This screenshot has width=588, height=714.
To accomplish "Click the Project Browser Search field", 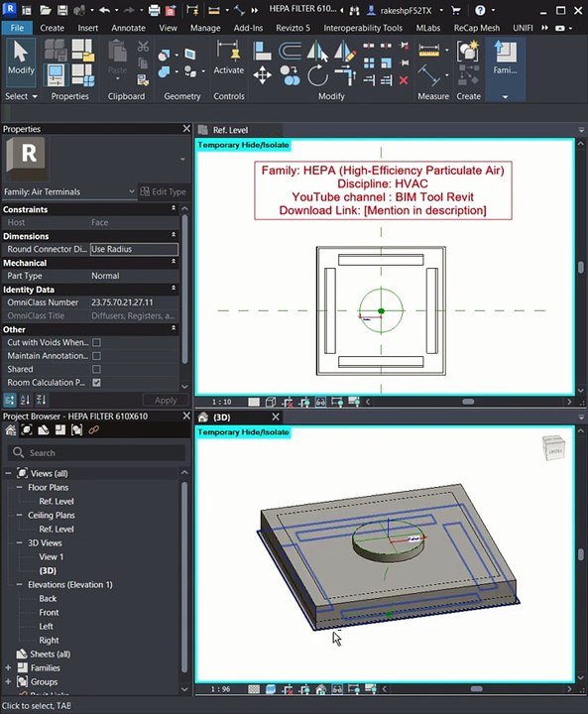I will tap(96, 452).
